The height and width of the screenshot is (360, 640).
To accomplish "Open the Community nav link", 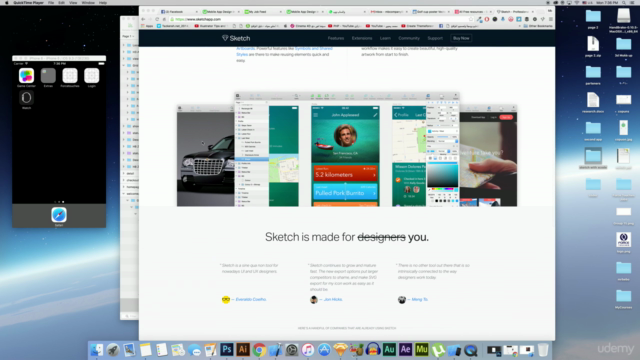I will pyautogui.click(x=409, y=38).
